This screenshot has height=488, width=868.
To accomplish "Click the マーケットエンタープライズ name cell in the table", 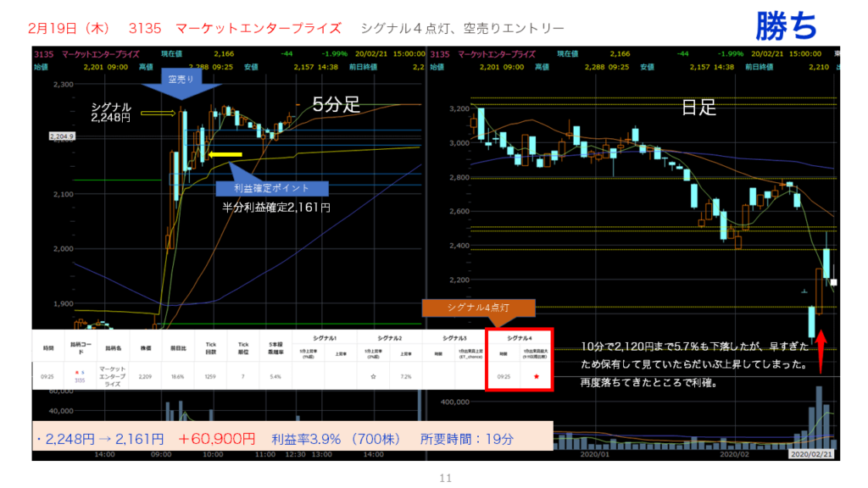I will [x=113, y=376].
